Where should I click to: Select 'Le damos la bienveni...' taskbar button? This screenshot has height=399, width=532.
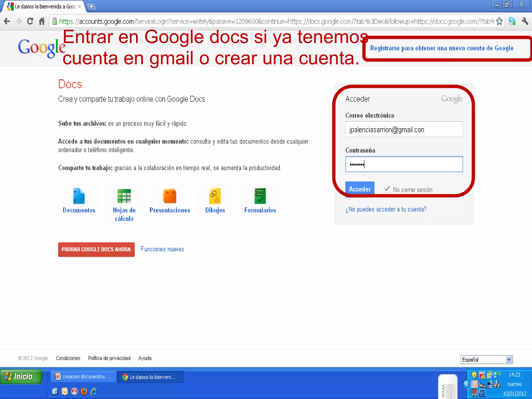pyautogui.click(x=150, y=377)
